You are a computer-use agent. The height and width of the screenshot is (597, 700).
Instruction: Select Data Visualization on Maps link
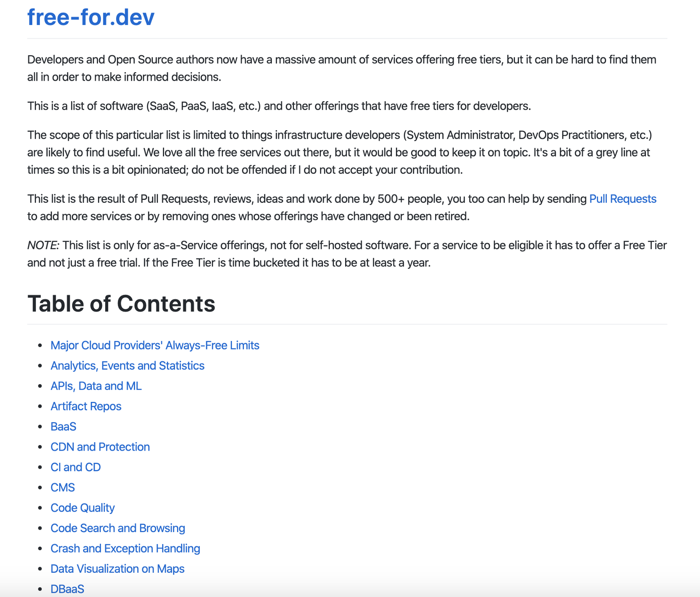(117, 569)
